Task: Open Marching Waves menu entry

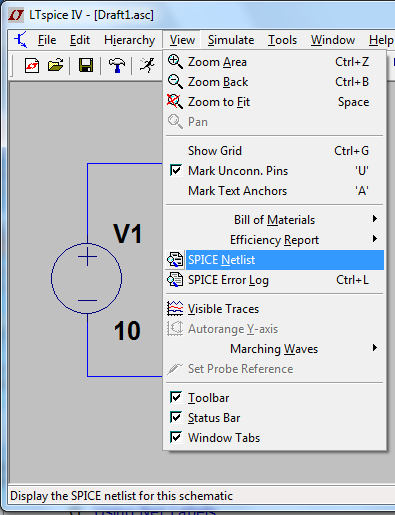Action: point(274,349)
